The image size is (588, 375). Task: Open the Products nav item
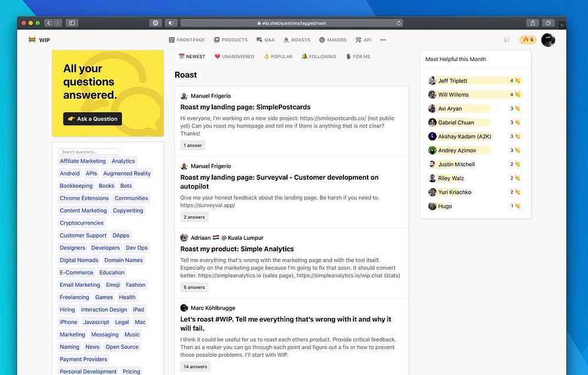coord(230,40)
